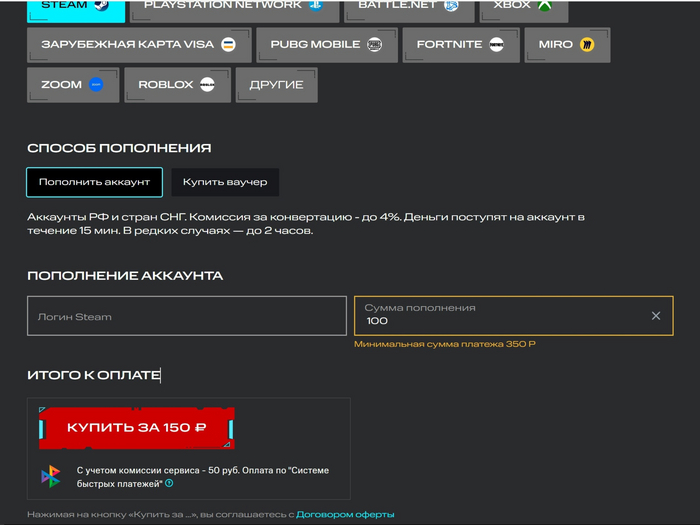Click the PUBG Mobile logo icon

(x=374, y=45)
